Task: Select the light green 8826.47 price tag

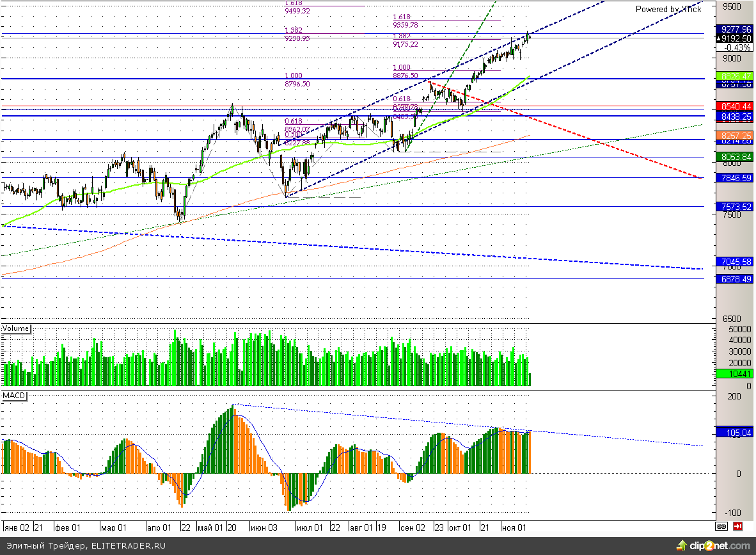Action: point(734,76)
